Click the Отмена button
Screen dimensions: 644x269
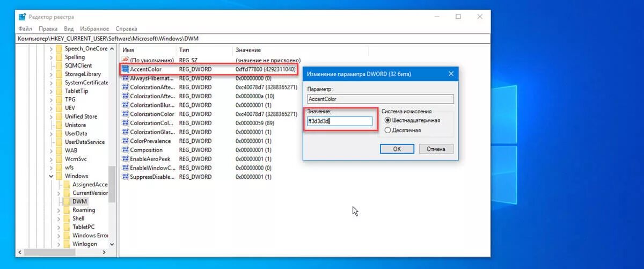tap(436, 149)
